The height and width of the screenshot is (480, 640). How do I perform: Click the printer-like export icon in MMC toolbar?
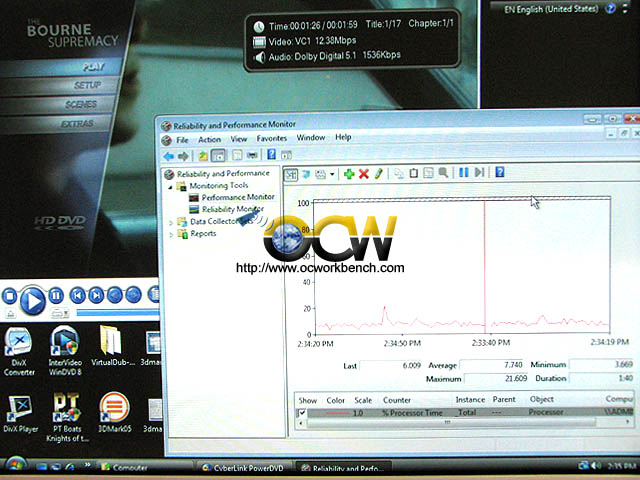(253, 155)
